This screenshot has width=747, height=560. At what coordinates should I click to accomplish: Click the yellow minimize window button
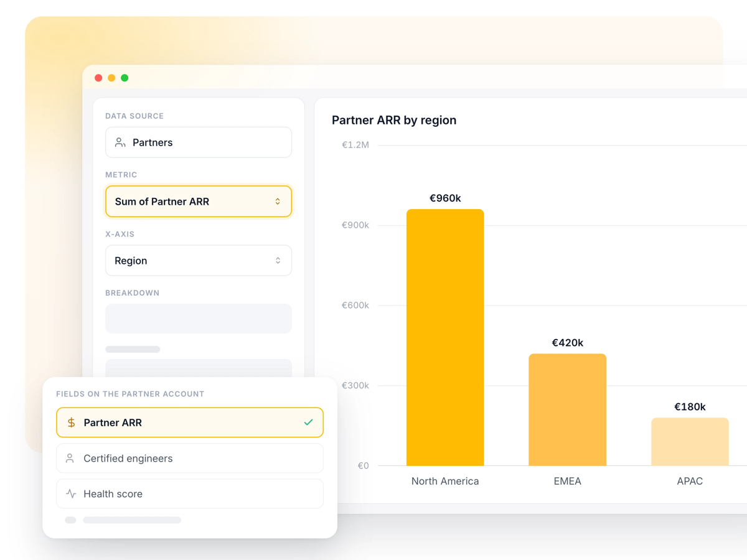click(x=111, y=78)
